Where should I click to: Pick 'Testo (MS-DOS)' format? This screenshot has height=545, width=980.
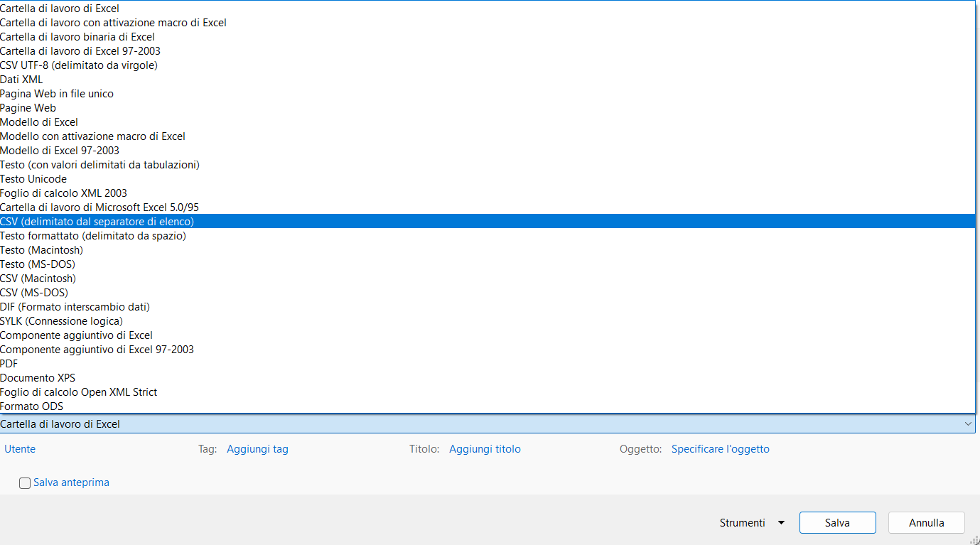[488, 264]
